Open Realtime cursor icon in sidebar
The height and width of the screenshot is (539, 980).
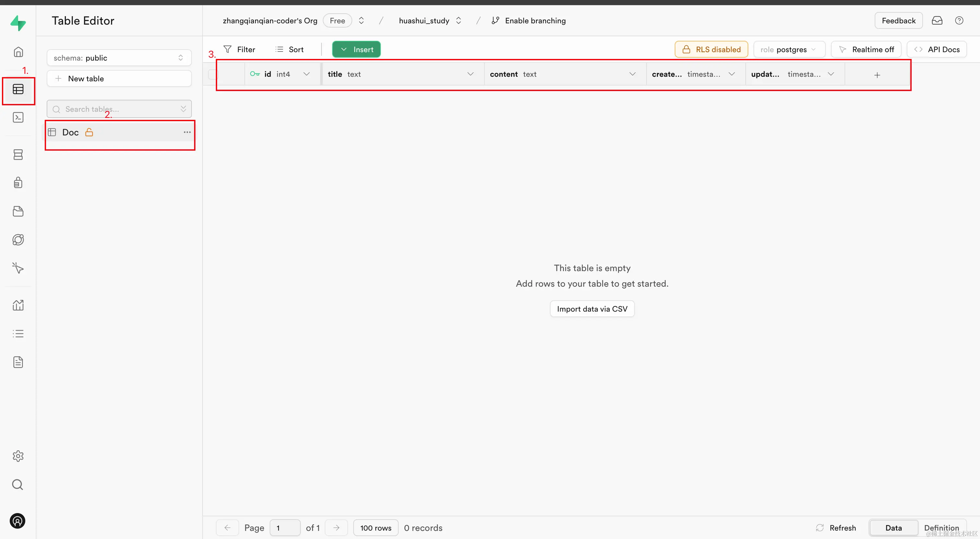click(18, 268)
